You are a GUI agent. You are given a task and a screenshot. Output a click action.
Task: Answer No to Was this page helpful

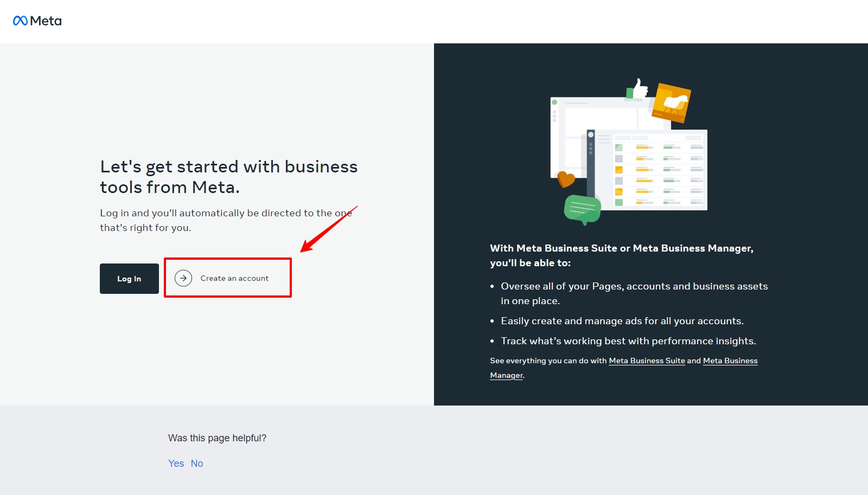point(197,464)
